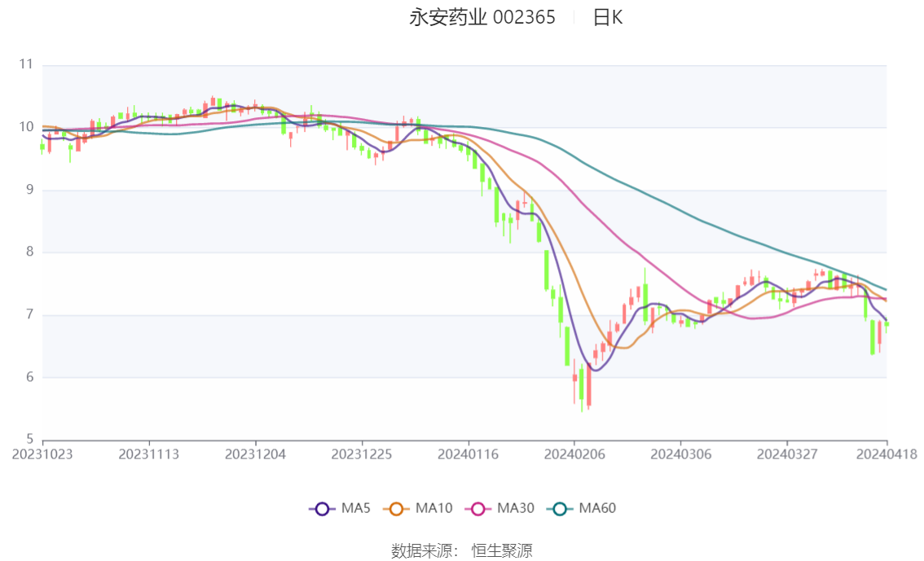Pick the 20240327 x-axis date label
Screen dimensions: 924x561
pyautogui.click(x=785, y=454)
